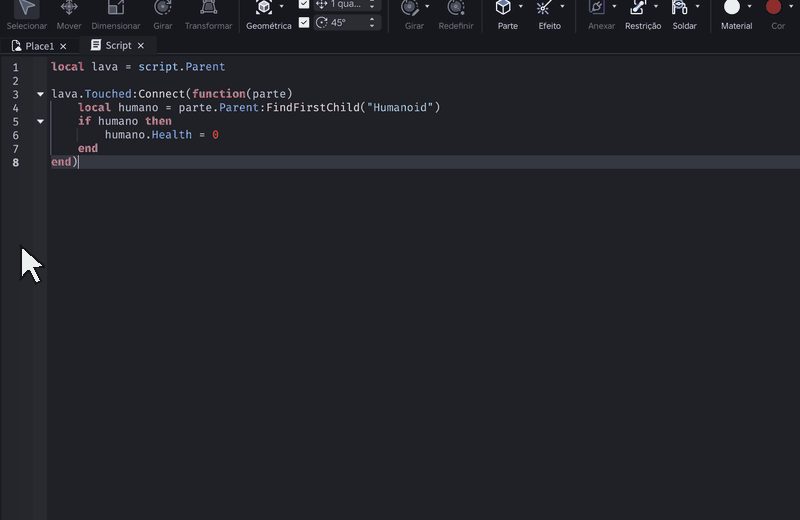This screenshot has height=520, width=800.
Task: Place cursor after "end)" on line 8
Action: coord(79,162)
